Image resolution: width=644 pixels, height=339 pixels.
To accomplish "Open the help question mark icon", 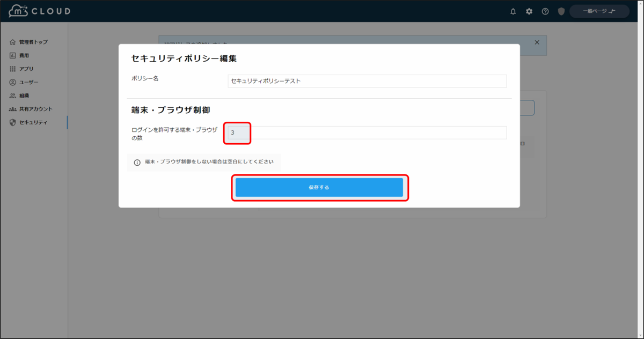I will tap(545, 11).
